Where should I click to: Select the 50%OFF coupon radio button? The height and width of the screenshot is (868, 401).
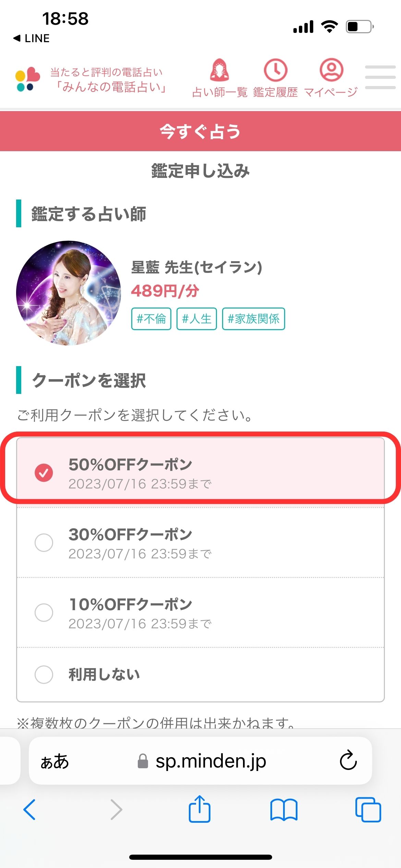44,473
